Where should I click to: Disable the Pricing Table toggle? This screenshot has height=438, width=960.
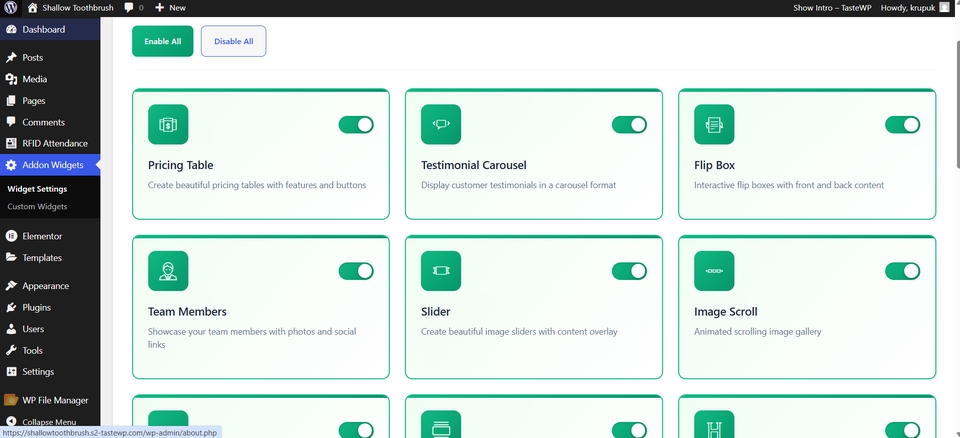tap(356, 125)
